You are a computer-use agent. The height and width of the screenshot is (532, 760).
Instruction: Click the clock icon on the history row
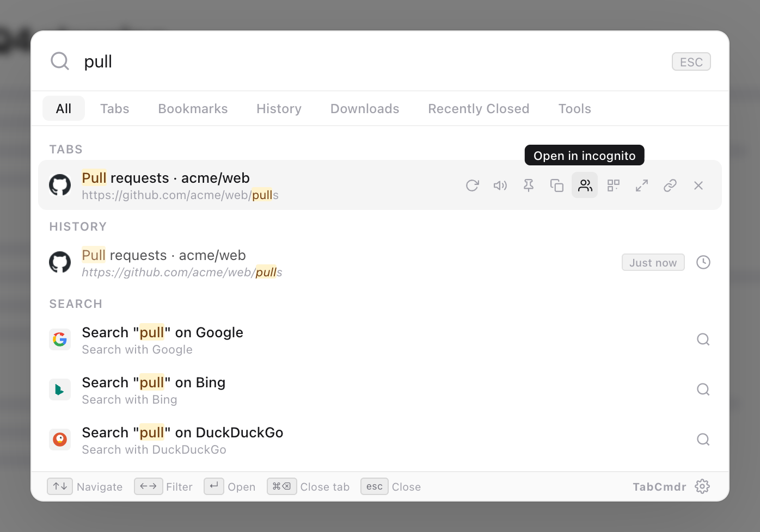[703, 262]
